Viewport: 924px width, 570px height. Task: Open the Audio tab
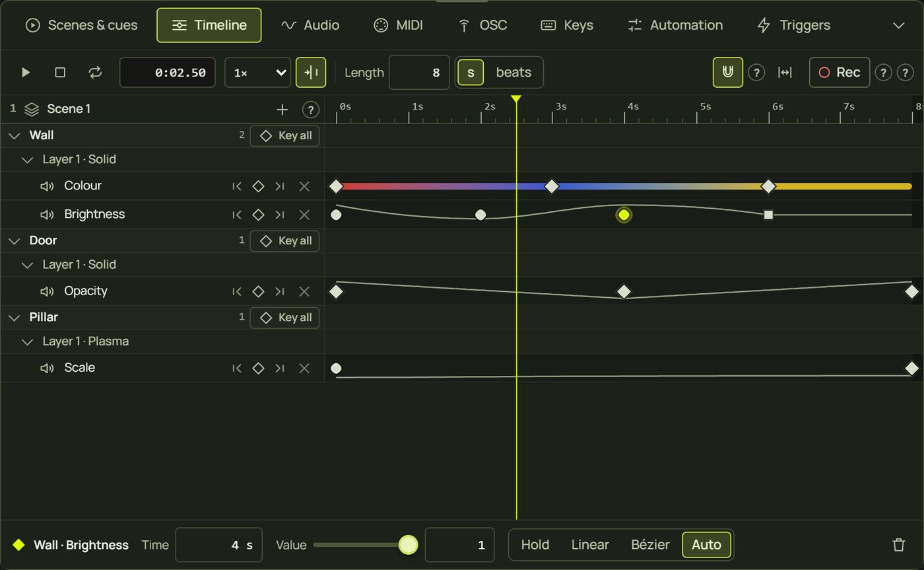coord(310,25)
